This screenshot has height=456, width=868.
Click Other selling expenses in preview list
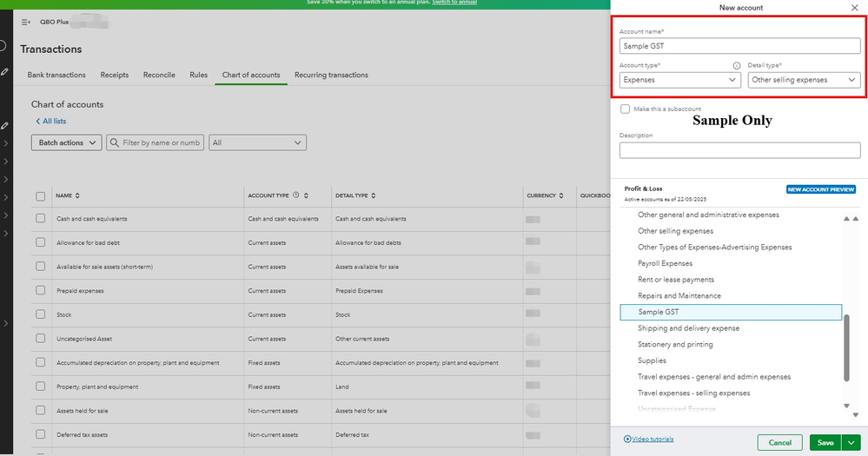(x=675, y=231)
